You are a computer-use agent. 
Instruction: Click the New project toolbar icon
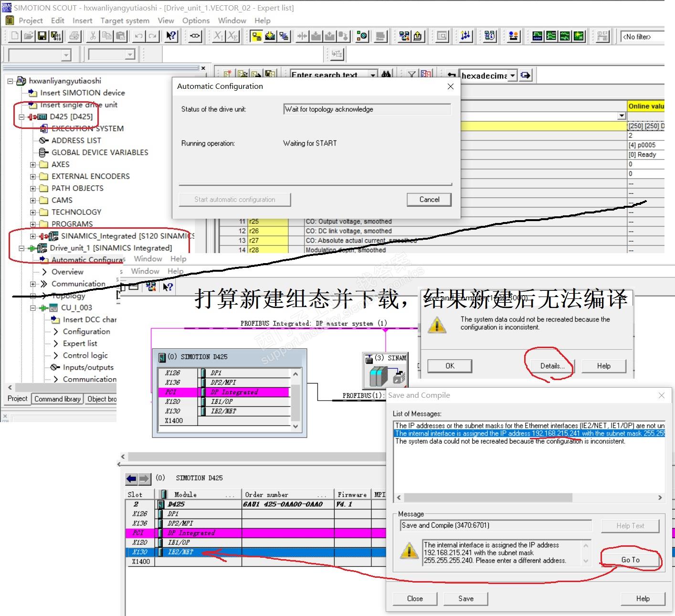pyautogui.click(x=15, y=36)
